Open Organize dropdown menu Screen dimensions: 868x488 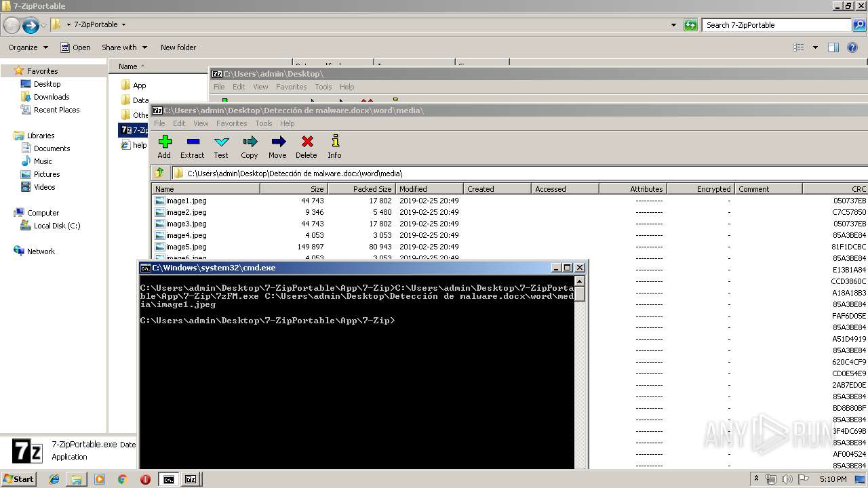(x=28, y=47)
